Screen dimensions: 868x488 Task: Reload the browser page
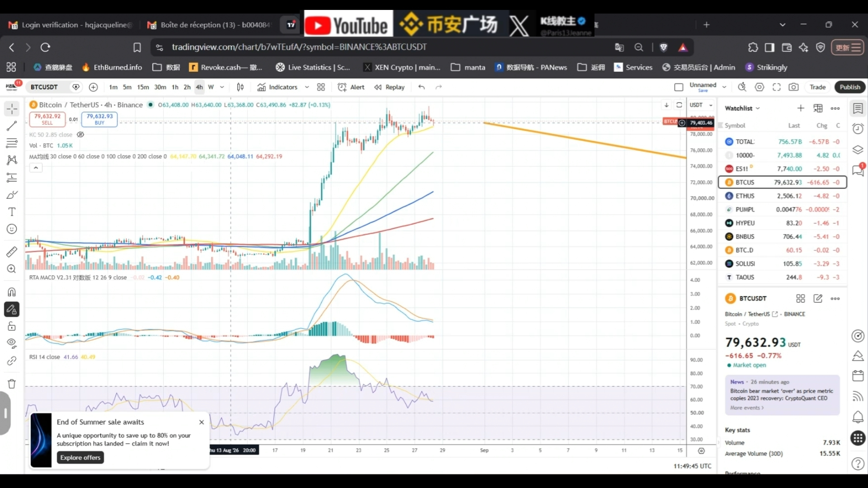(45, 47)
